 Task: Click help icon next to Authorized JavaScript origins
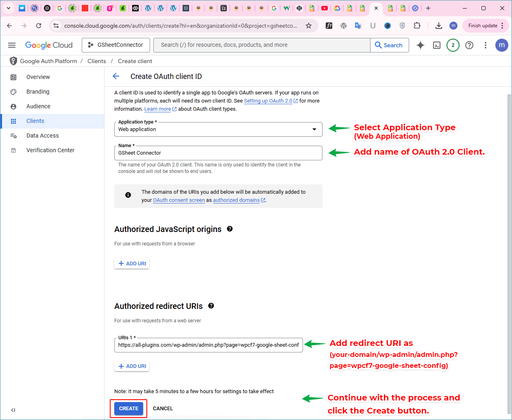click(230, 229)
